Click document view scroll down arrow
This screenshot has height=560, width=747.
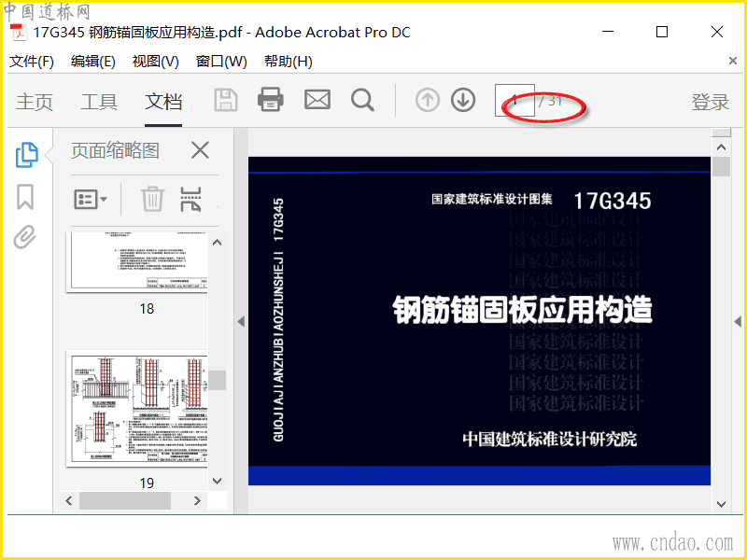721,504
